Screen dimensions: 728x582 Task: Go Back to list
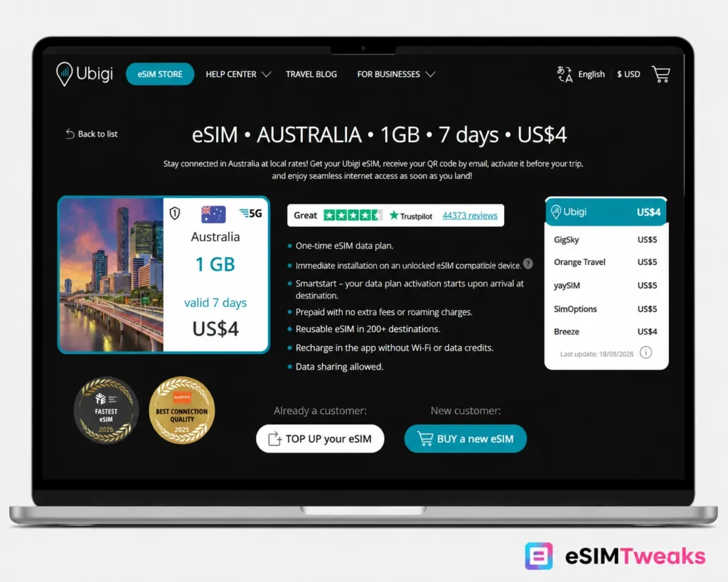(x=92, y=134)
